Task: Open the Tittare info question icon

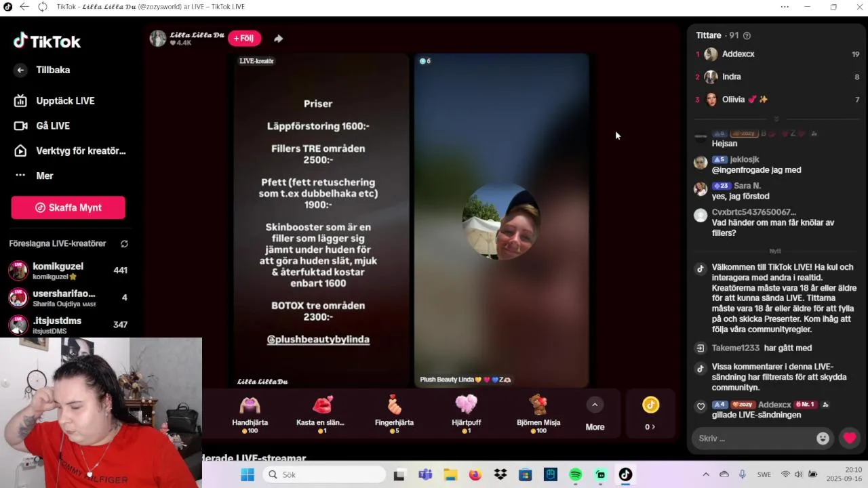Action: [x=747, y=35]
